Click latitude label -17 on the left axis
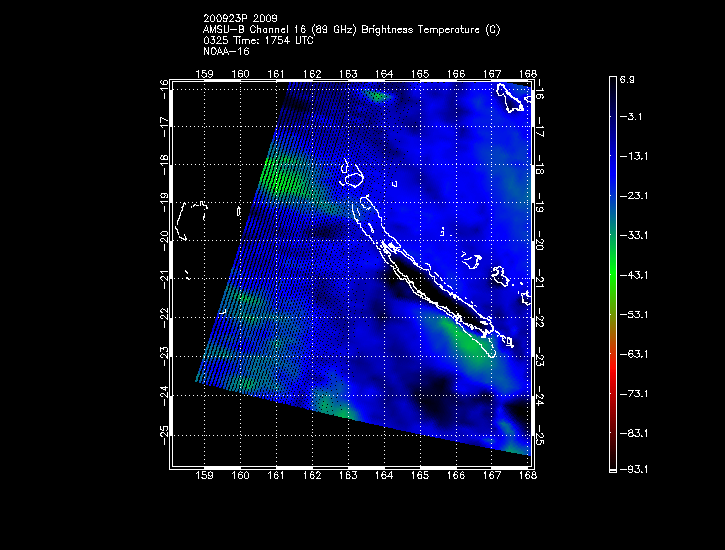 point(164,127)
